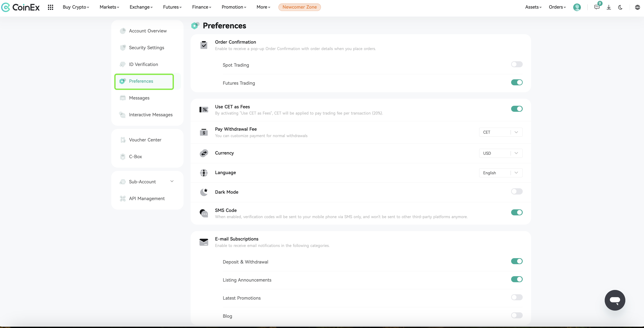644x328 pixels.
Task: Click the ID Verification sidebar icon
Action: click(123, 64)
